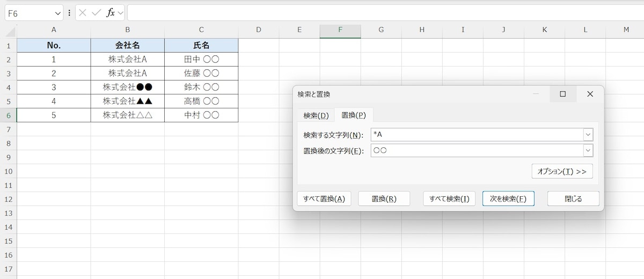Click in the formula bar input area
This screenshot has height=279, width=644.
click(385, 13)
